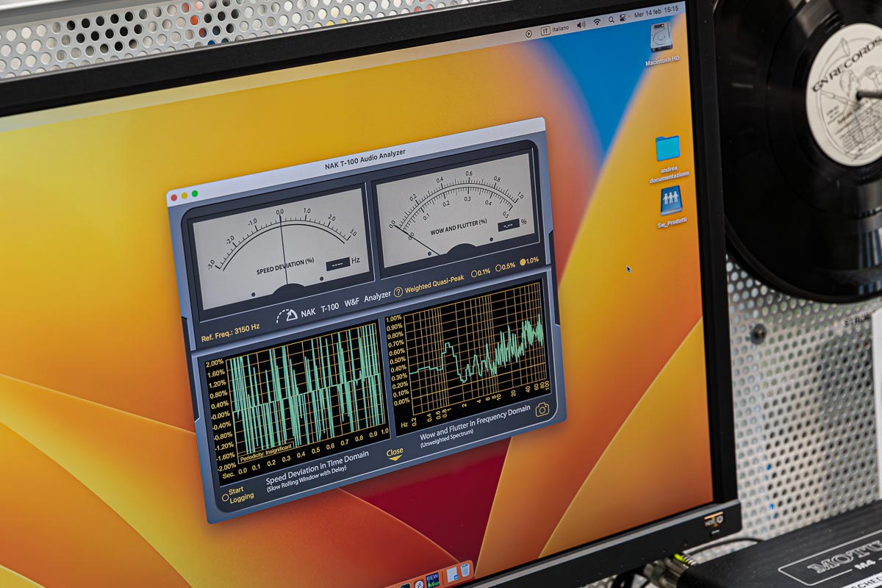882x588 pixels.
Task: Open the volume menu in the menu bar
Action: tap(581, 25)
